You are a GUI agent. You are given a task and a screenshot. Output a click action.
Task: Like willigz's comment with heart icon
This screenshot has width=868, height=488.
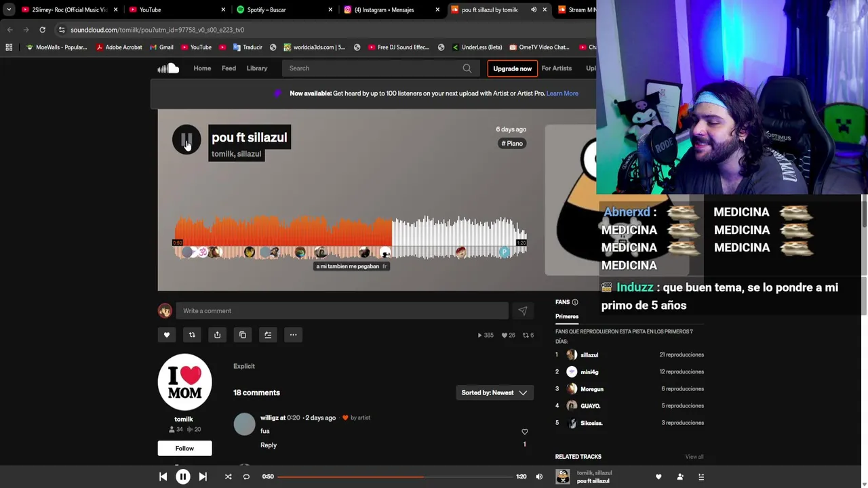pyautogui.click(x=524, y=432)
